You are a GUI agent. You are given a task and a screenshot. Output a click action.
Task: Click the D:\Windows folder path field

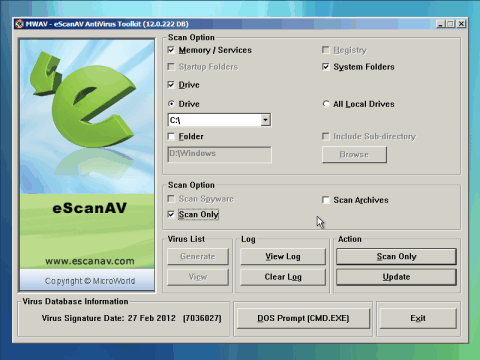coord(219,154)
